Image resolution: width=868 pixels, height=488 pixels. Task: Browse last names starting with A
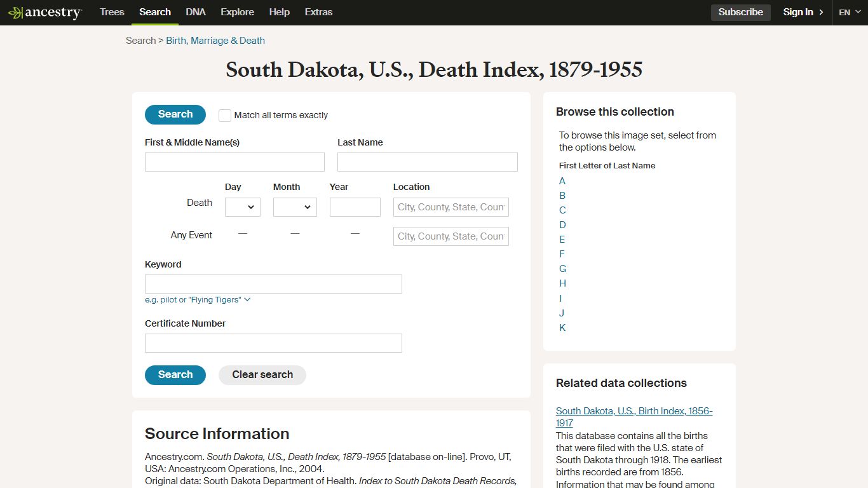[x=562, y=181]
